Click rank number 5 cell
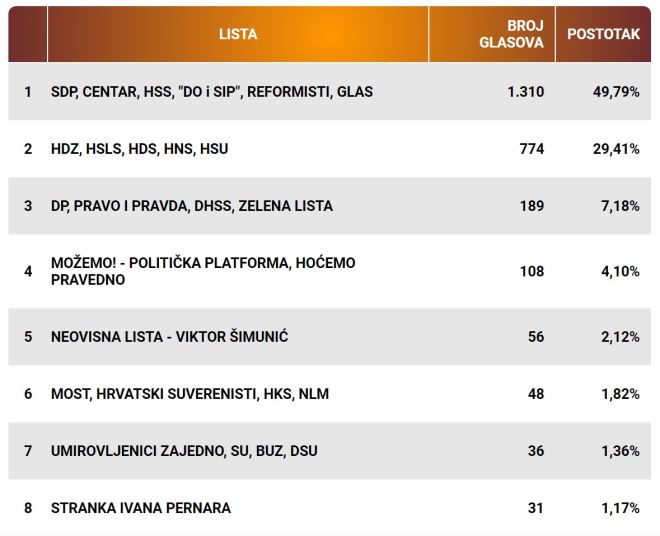This screenshot has width=660, height=536. coord(28,337)
